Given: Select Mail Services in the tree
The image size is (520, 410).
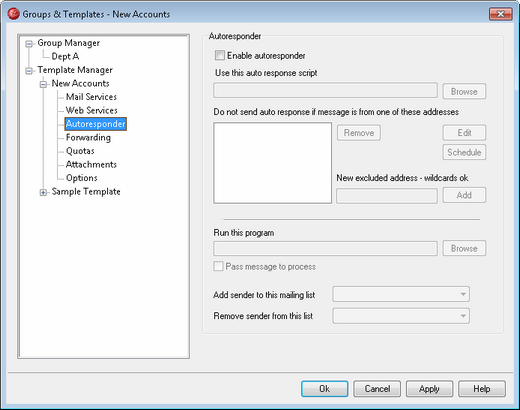Looking at the screenshot, I should pos(91,97).
